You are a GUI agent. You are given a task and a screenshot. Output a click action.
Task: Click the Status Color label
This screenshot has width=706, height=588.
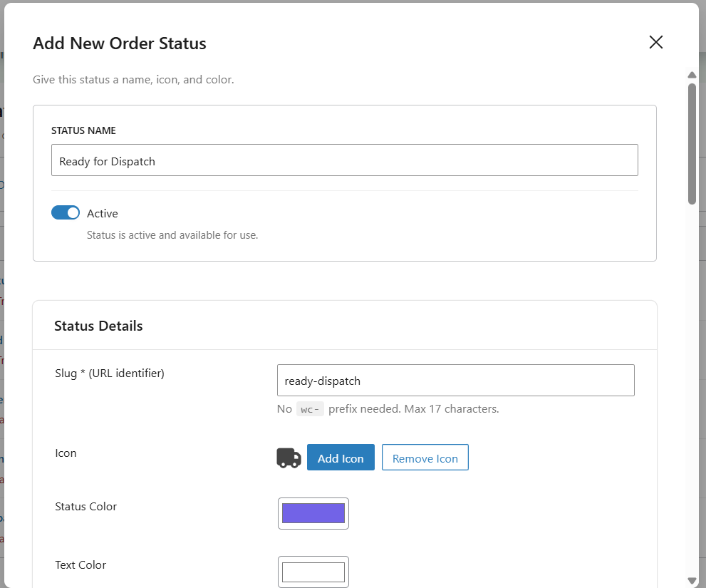pos(85,507)
